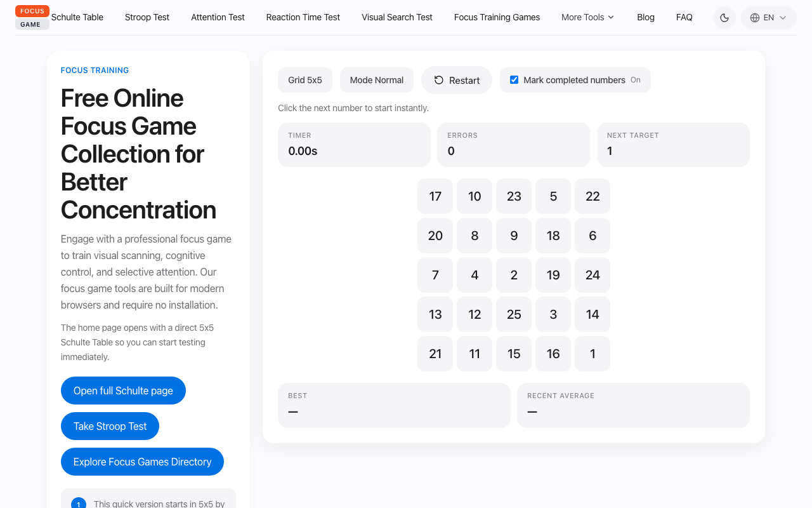This screenshot has height=508, width=812.
Task: Restart the Schulte table game
Action: [x=457, y=80]
